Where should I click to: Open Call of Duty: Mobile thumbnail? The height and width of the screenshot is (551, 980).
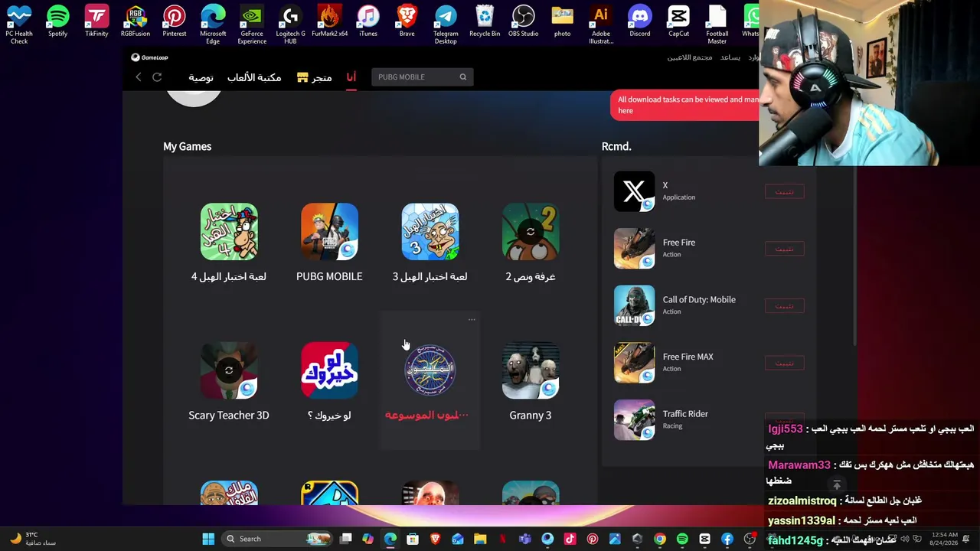coord(634,305)
